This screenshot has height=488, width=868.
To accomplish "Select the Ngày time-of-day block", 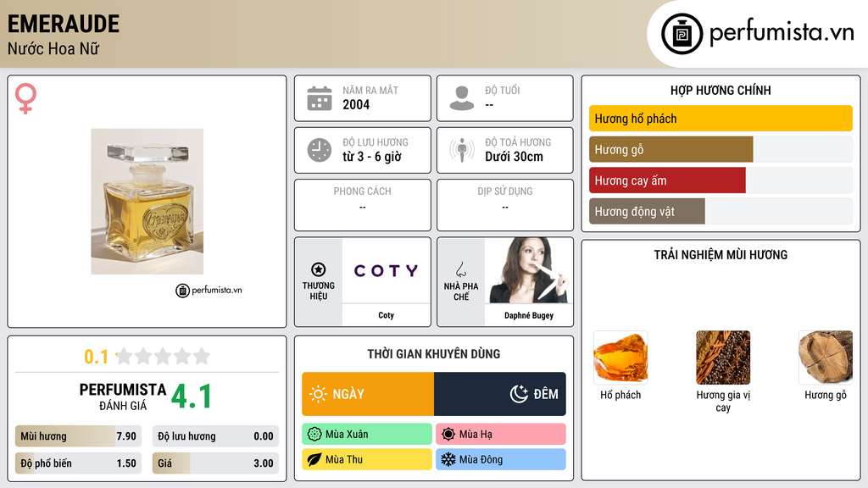I will [368, 394].
